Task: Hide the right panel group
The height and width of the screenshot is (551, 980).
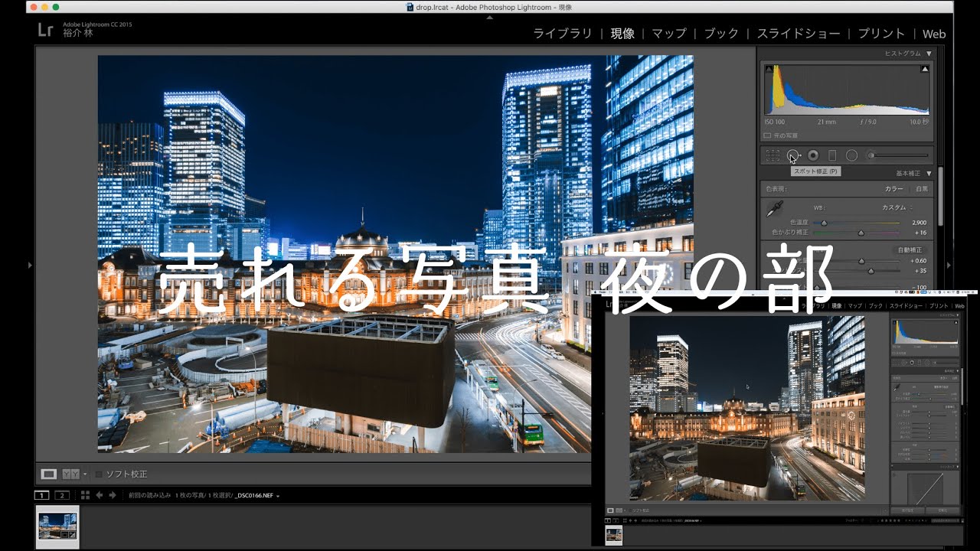Action: pyautogui.click(x=949, y=265)
